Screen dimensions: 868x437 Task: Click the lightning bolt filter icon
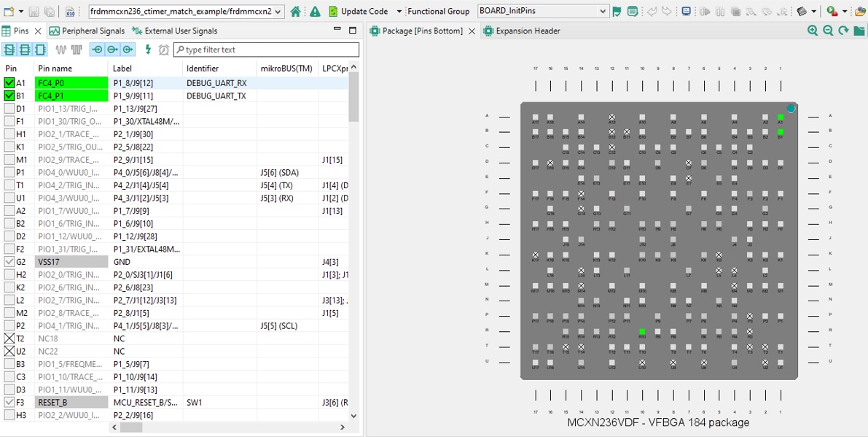(148, 50)
